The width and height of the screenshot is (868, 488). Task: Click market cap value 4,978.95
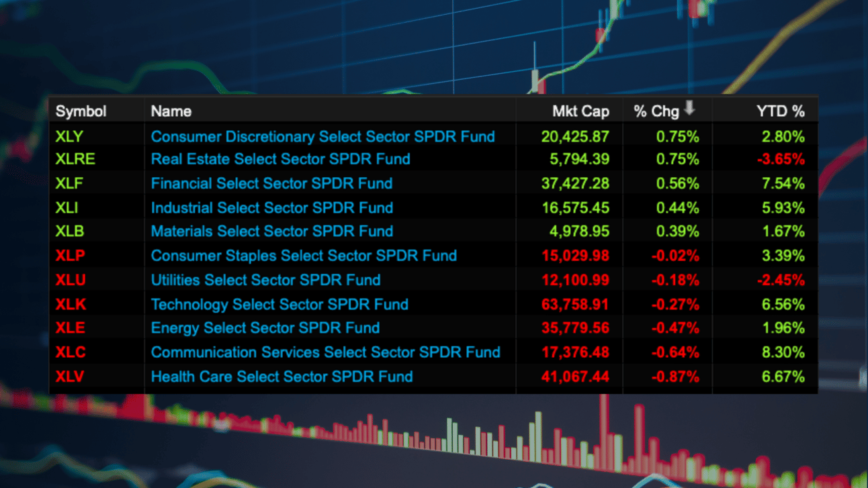pos(579,231)
